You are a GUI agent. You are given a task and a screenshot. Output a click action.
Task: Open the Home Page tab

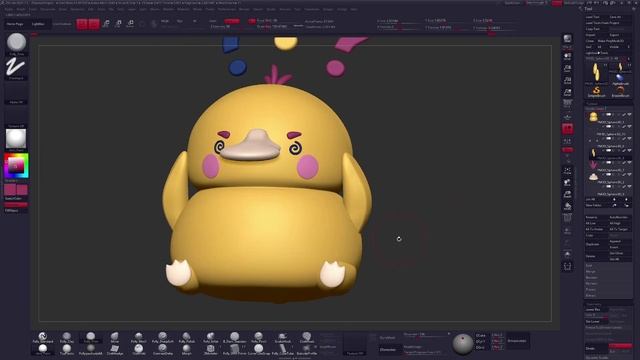[x=15, y=24]
